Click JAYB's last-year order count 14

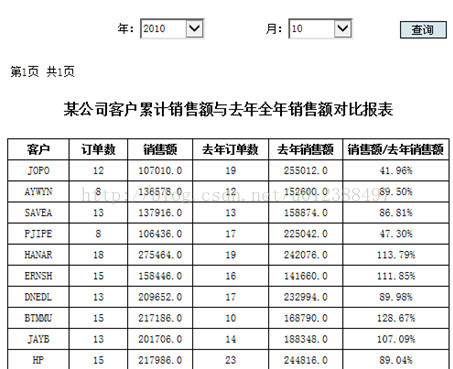(x=230, y=339)
